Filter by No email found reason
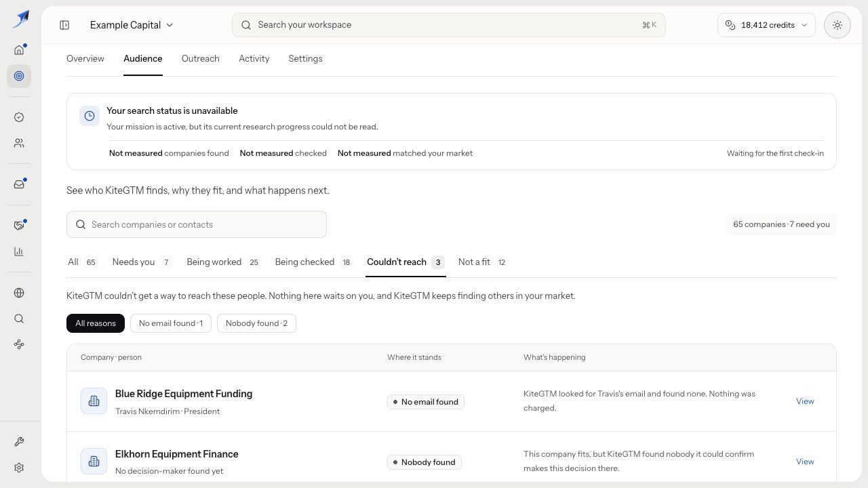Image resolution: width=868 pixels, height=488 pixels. 171,323
